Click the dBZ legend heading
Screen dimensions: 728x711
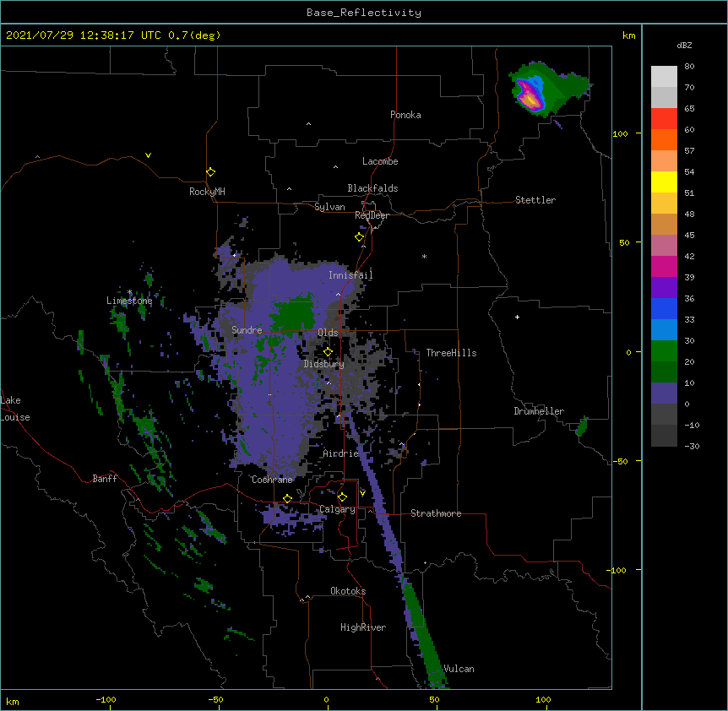pos(684,46)
